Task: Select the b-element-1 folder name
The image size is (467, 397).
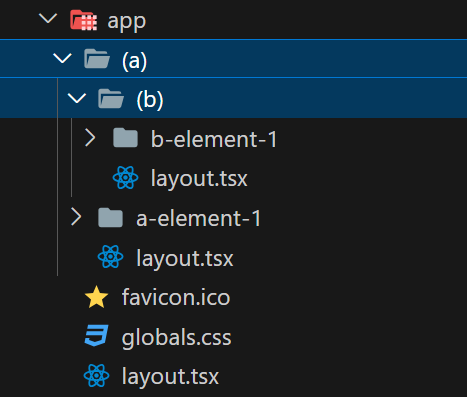Action: point(214,139)
